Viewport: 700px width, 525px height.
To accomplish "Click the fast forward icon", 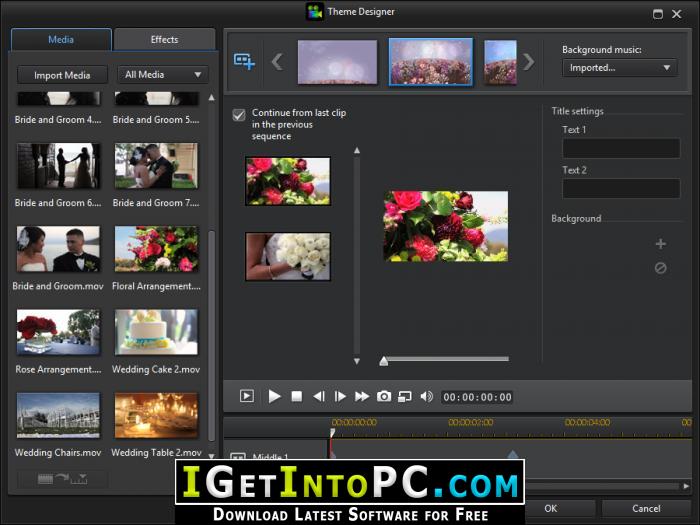I will [x=362, y=396].
